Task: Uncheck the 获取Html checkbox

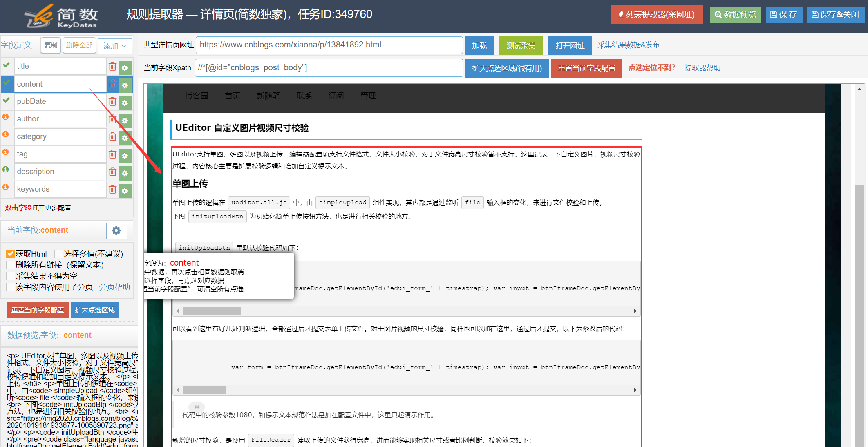Action: [x=11, y=254]
